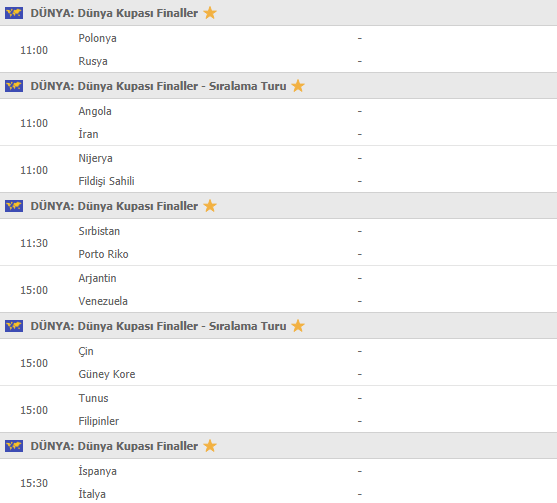The image size is (557, 503).
Task: Toggle favorite star on first Dünya Kupası Finaller header
Action: click(x=210, y=13)
